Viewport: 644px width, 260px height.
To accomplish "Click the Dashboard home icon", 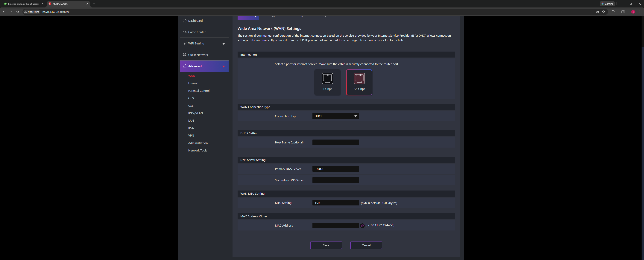I will click(185, 21).
